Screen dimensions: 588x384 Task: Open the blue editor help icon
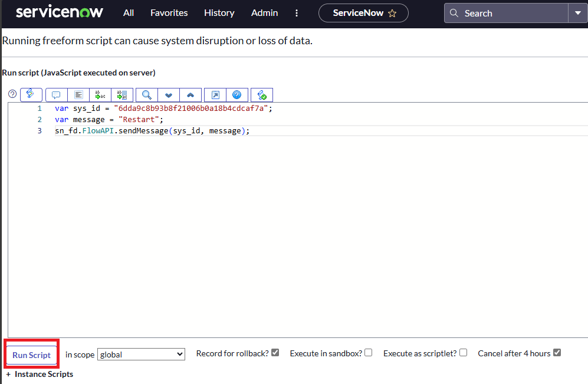[236, 95]
